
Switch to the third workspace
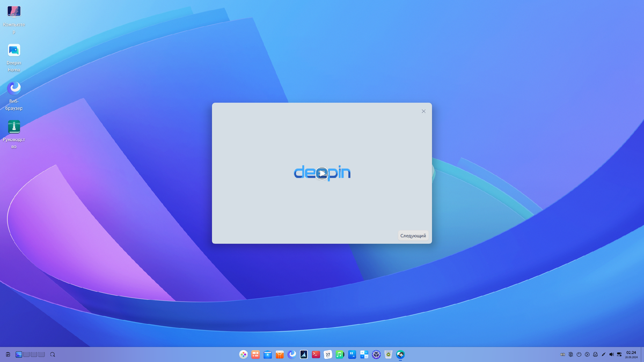(34, 354)
